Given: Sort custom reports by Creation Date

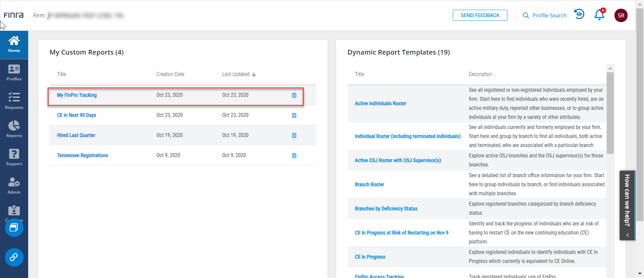Looking at the screenshot, I should point(170,74).
